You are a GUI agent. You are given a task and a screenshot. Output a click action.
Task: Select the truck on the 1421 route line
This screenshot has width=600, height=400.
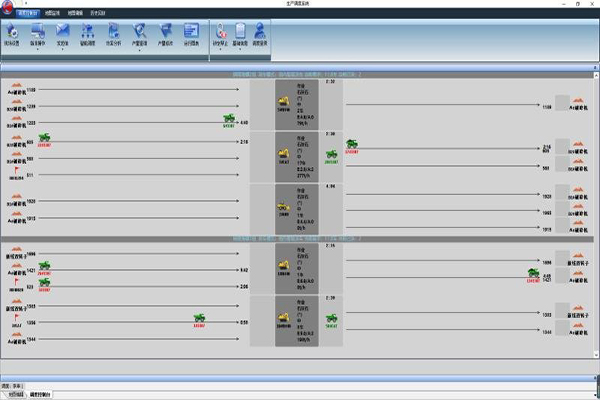click(44, 266)
